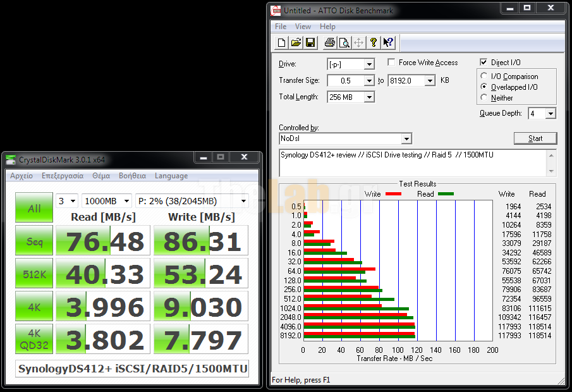Open the Θέμα menu in CrystalDiskMark
This screenshot has width=572, height=392.
click(x=101, y=176)
